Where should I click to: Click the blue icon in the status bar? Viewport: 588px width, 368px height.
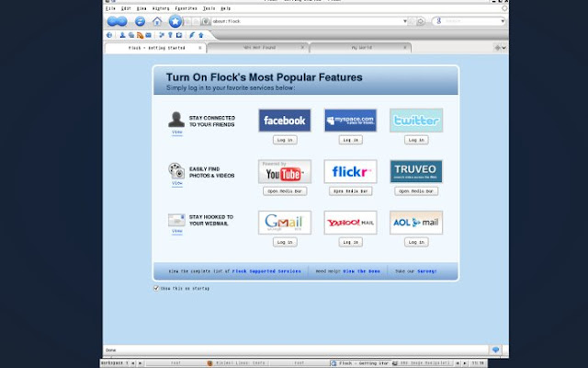pyautogui.click(x=495, y=350)
